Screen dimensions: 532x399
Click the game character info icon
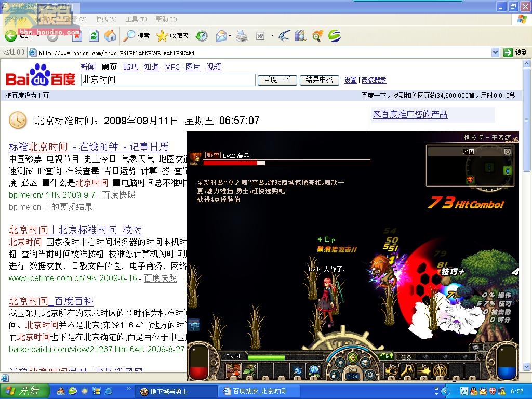pyautogui.click(x=335, y=375)
